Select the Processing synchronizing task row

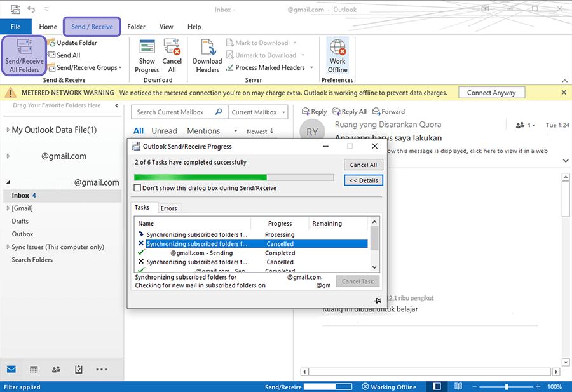click(252, 234)
